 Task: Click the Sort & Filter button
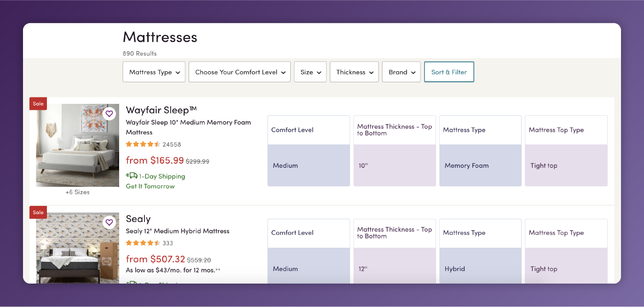pyautogui.click(x=449, y=72)
